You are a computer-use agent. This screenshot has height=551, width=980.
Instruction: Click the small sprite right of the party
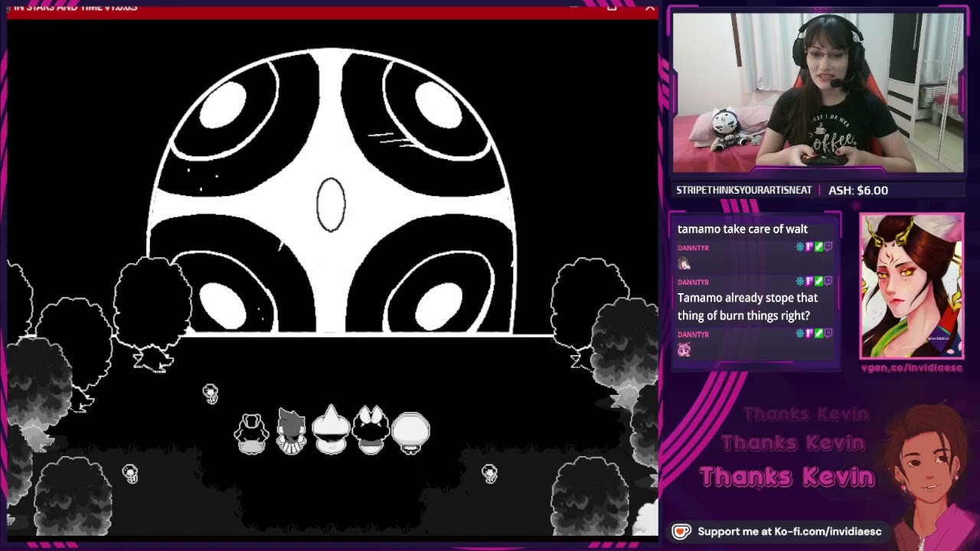[489, 473]
